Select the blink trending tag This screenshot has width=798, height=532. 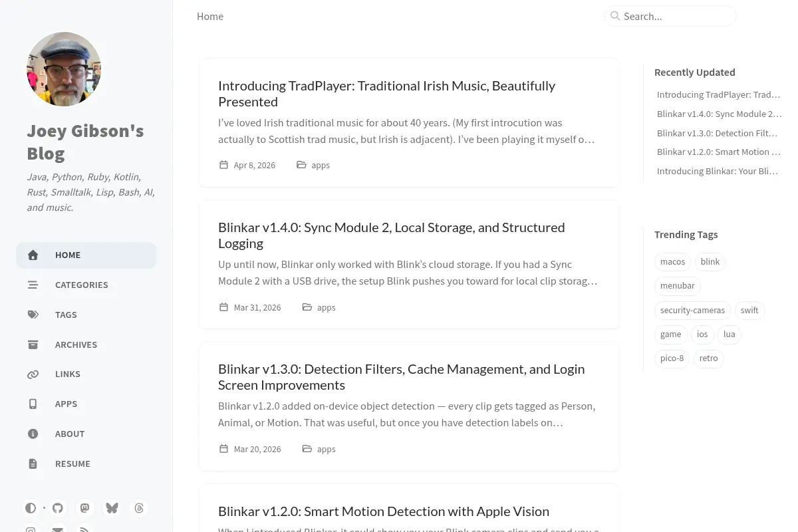pos(710,262)
